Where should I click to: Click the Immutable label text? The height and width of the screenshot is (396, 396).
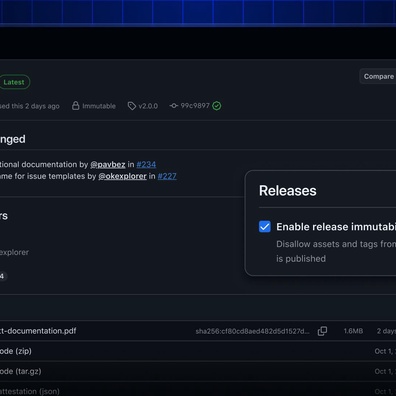point(99,106)
